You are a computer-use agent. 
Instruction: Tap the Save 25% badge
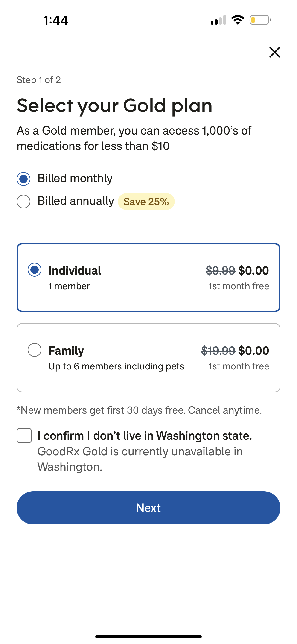146,202
